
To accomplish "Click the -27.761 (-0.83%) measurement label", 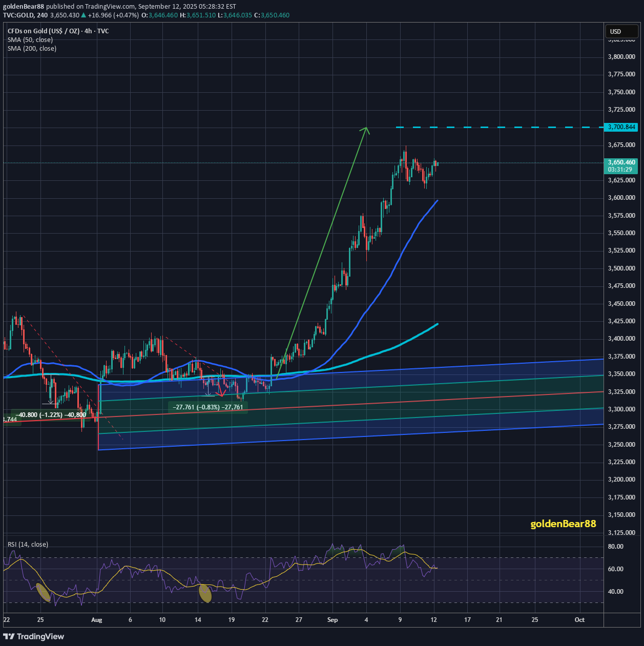I will 208,407.
